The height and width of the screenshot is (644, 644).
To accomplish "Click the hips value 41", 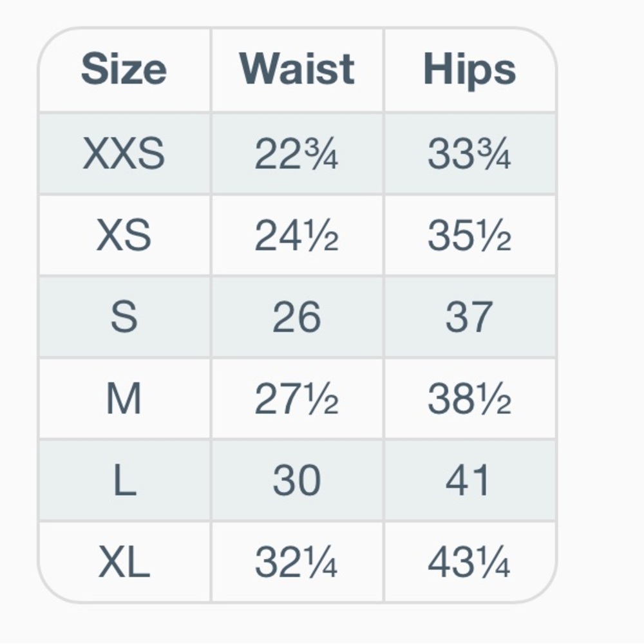I will click(469, 480).
